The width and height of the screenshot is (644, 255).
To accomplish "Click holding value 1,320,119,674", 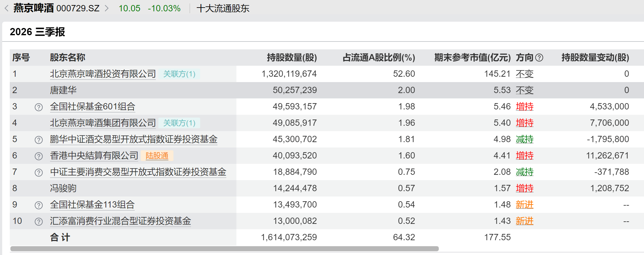I will click(289, 74).
